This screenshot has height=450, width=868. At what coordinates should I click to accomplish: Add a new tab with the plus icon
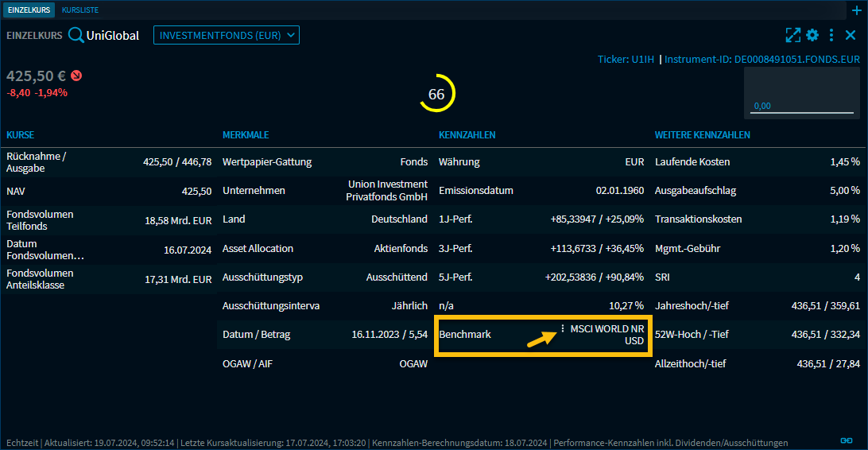pyautogui.click(x=856, y=10)
